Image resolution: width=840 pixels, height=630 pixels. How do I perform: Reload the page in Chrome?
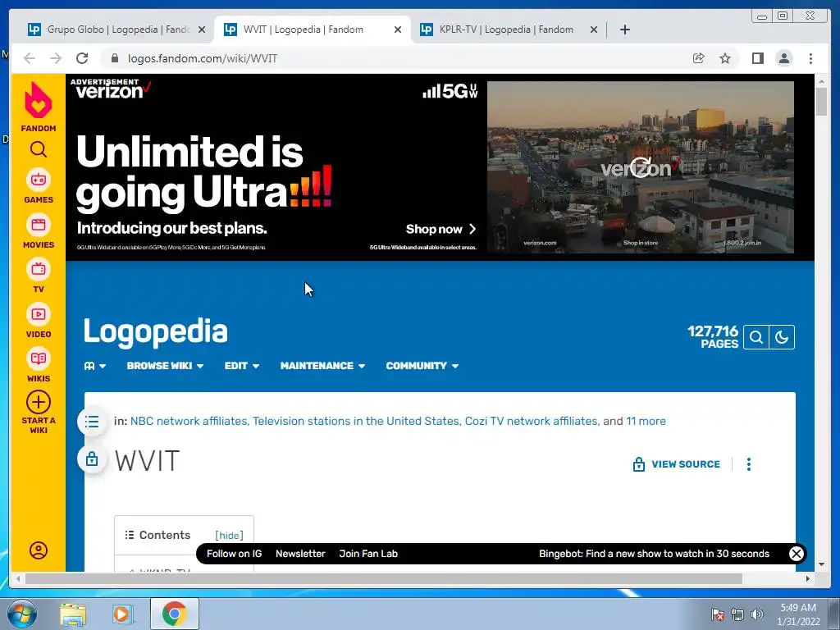point(82,58)
